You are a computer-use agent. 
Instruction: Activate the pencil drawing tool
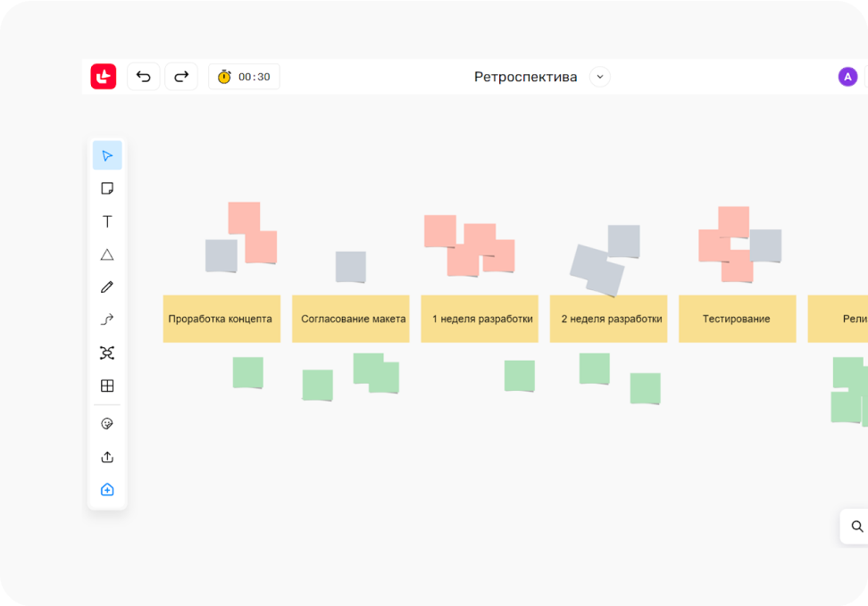point(107,287)
